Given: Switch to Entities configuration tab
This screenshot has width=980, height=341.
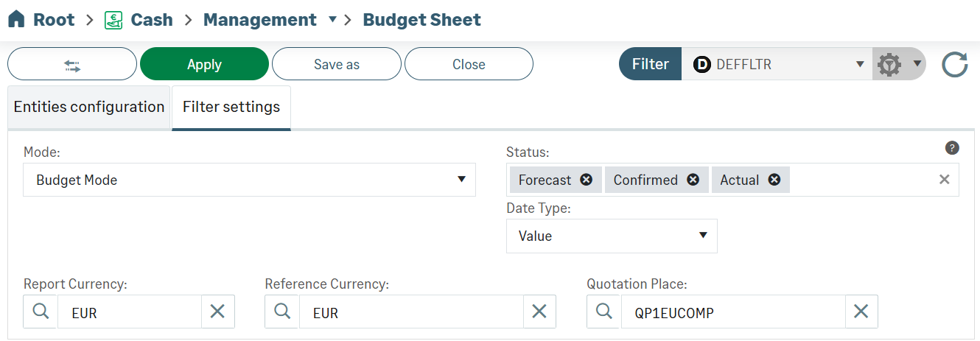Looking at the screenshot, I should (89, 107).
